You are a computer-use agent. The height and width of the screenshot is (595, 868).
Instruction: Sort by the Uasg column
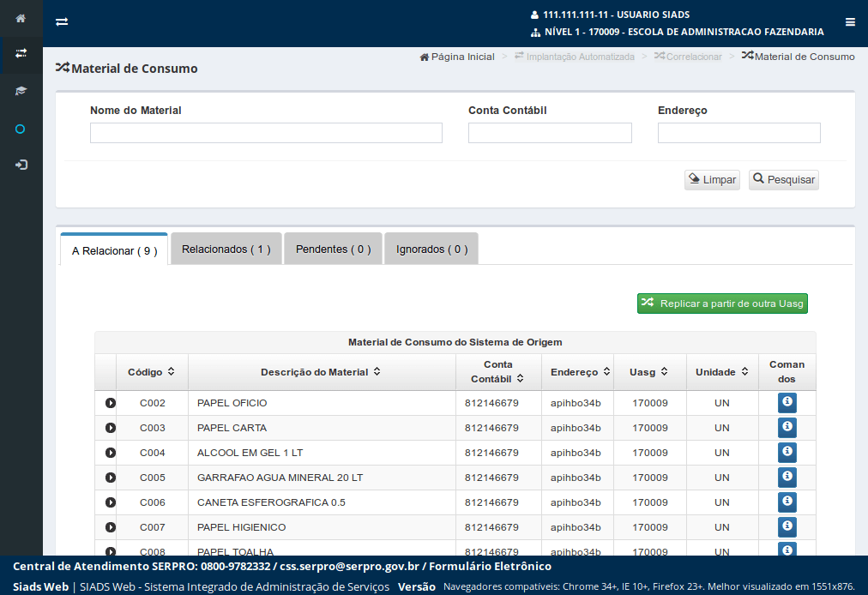[x=648, y=372]
